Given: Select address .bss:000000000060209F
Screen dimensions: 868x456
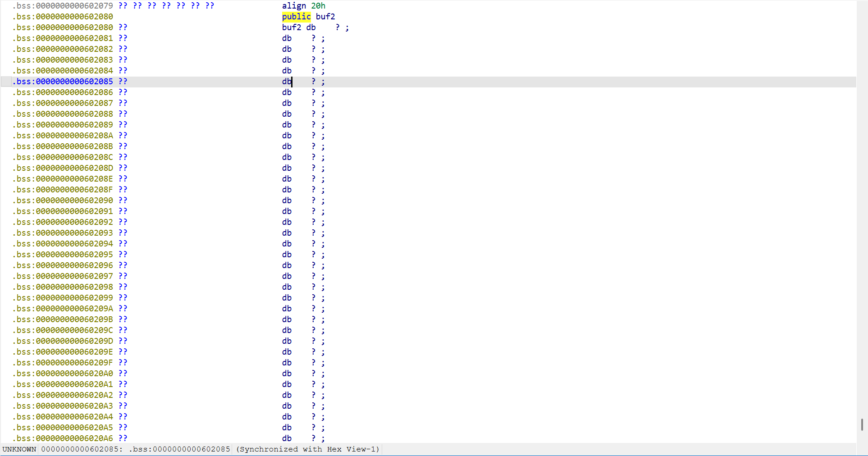Looking at the screenshot, I should coord(63,363).
